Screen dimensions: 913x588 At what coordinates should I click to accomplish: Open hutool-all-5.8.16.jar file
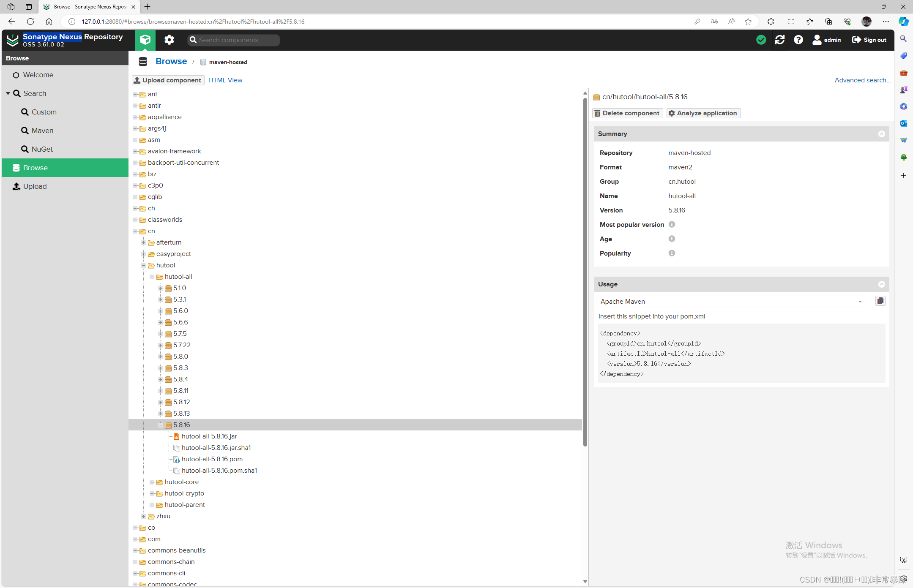(209, 436)
